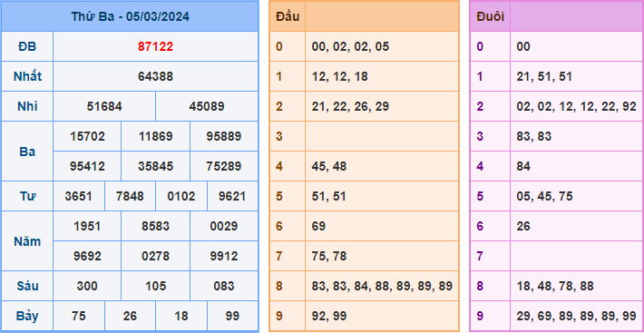This screenshot has width=644, height=333.
Task: Click the third prize number 75289
Action: pos(223,166)
